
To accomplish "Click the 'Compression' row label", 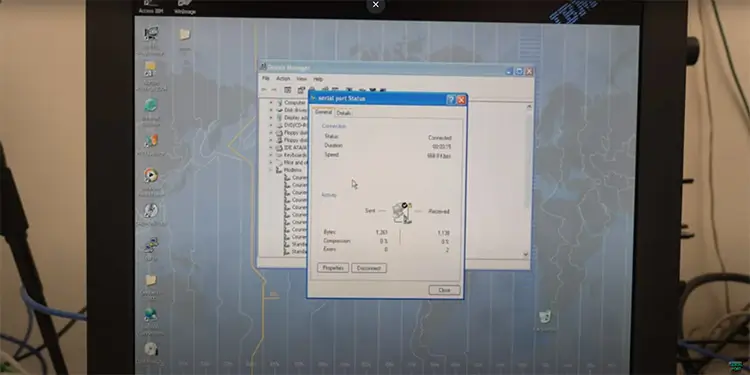I will point(337,241).
